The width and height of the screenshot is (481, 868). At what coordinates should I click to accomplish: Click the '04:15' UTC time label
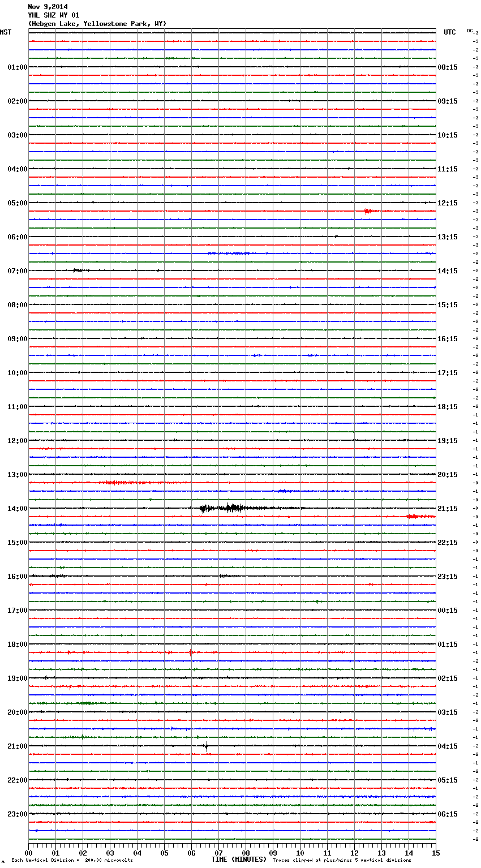coord(448,746)
